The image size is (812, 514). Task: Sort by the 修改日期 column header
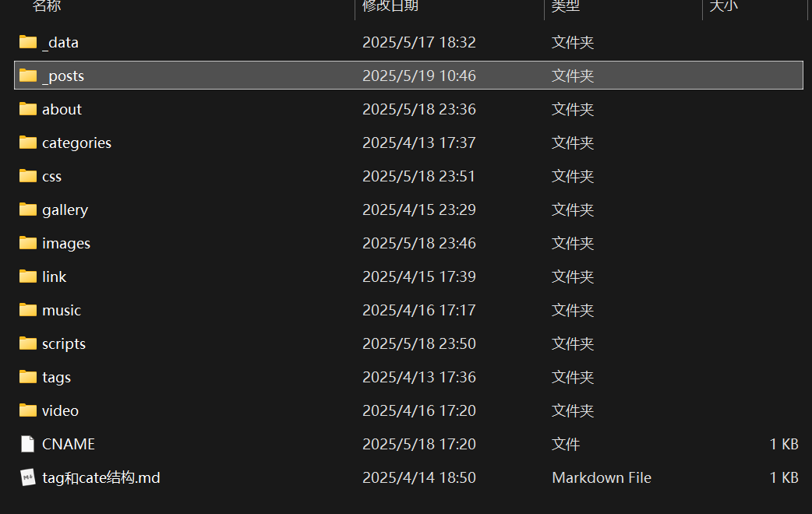(390, 6)
